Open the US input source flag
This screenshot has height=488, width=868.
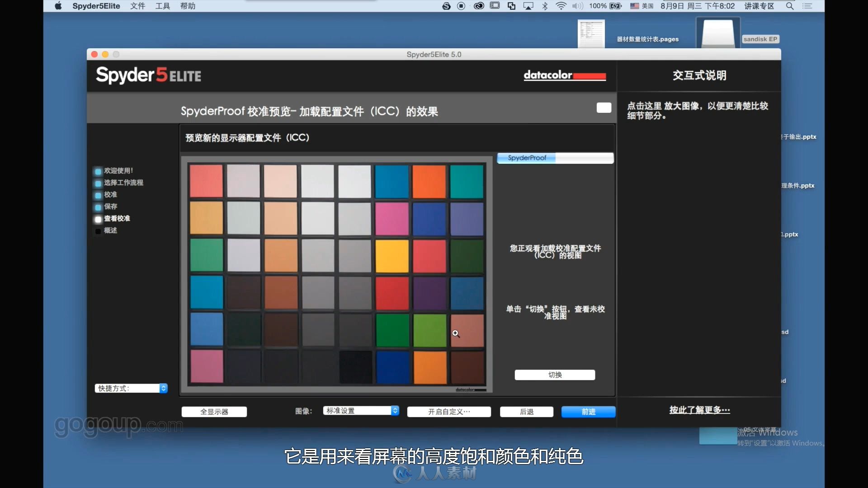click(x=635, y=6)
